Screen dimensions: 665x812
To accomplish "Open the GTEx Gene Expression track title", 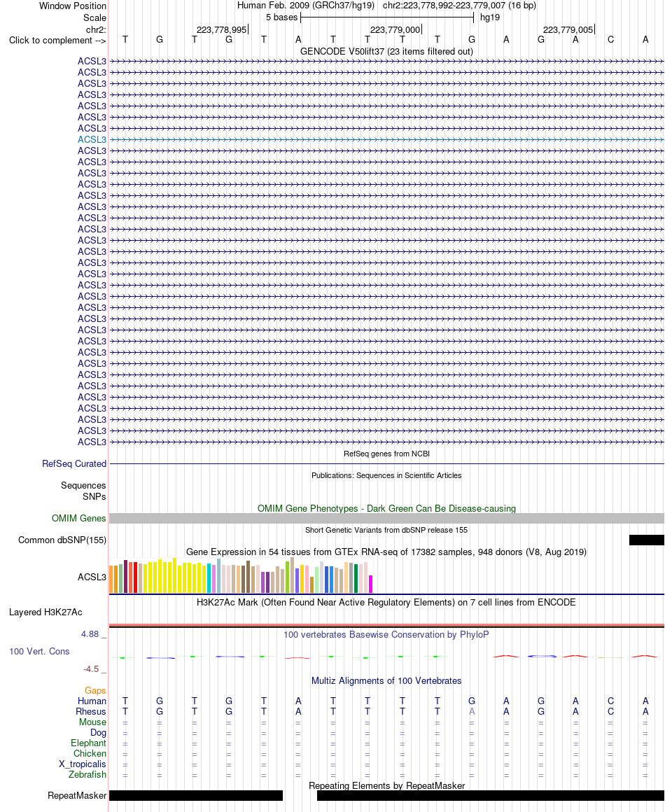I will click(386, 552).
